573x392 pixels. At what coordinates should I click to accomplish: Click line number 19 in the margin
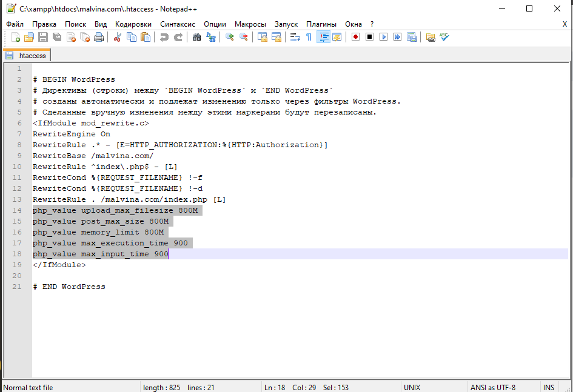coord(17,265)
